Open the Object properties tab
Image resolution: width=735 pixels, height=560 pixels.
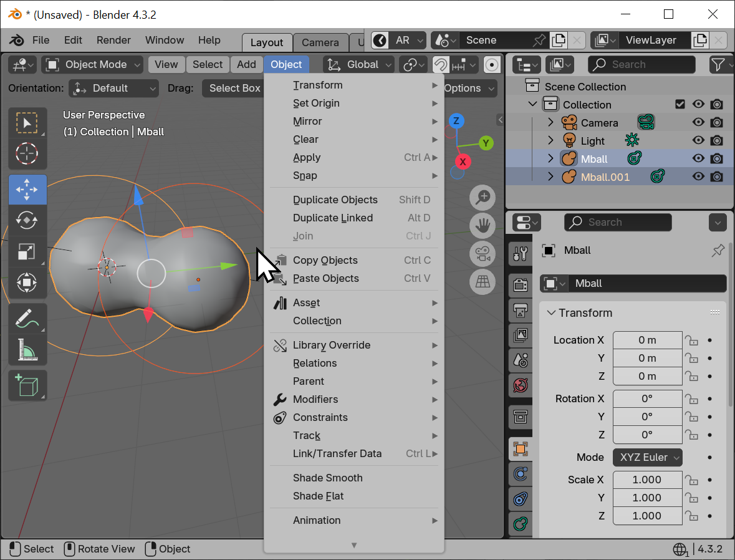pos(521,449)
